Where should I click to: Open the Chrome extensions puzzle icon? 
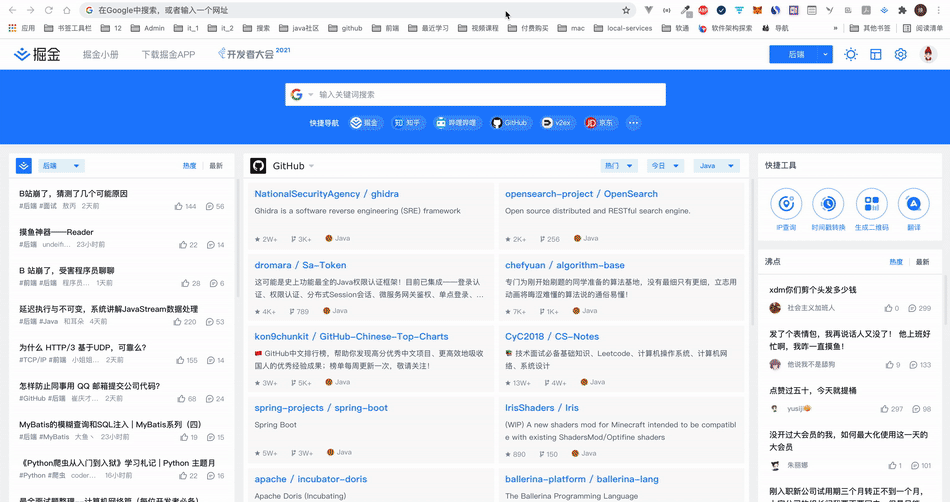pos(902,10)
